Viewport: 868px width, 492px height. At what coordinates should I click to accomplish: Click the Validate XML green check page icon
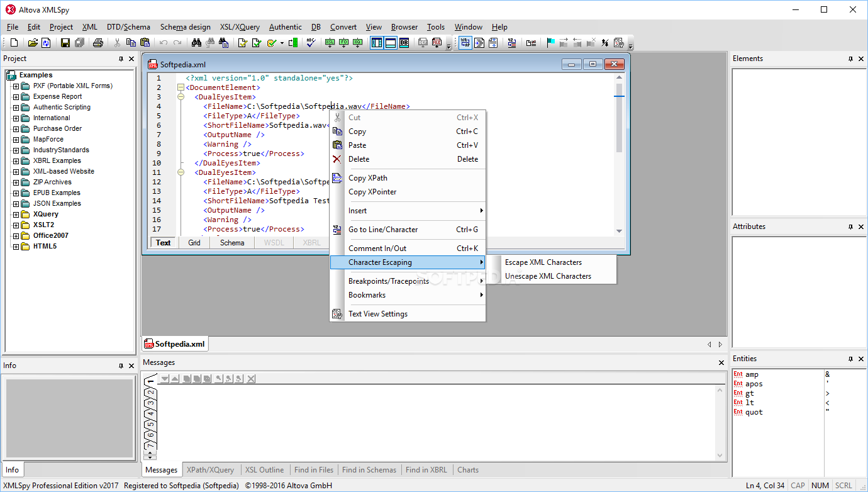257,43
